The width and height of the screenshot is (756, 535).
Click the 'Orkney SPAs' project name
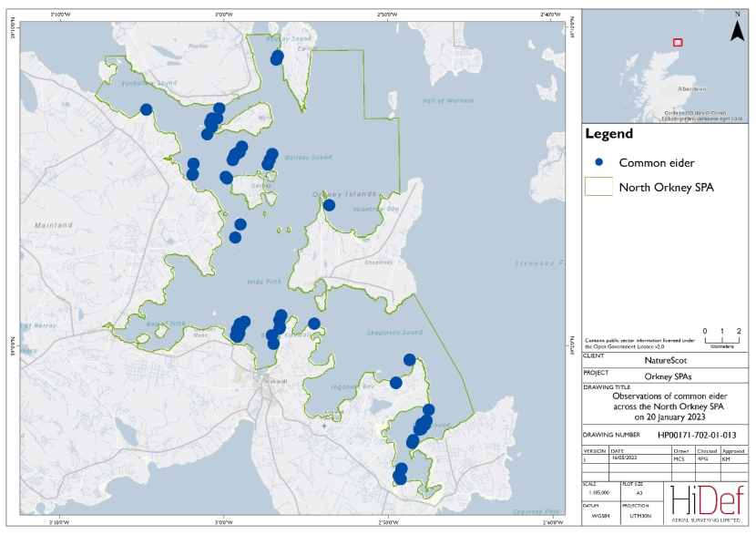[x=668, y=376]
